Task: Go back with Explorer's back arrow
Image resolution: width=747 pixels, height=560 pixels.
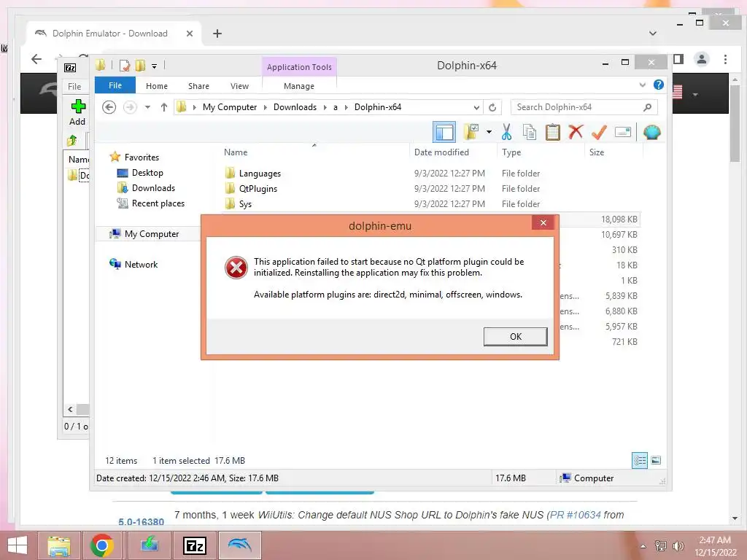Action: pos(109,108)
